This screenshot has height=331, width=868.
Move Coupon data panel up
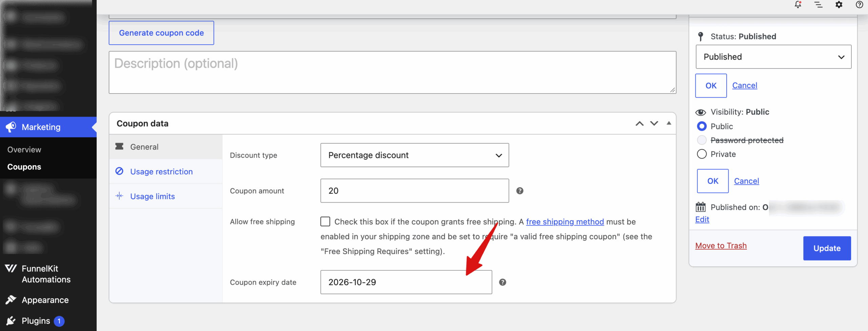pos(639,124)
